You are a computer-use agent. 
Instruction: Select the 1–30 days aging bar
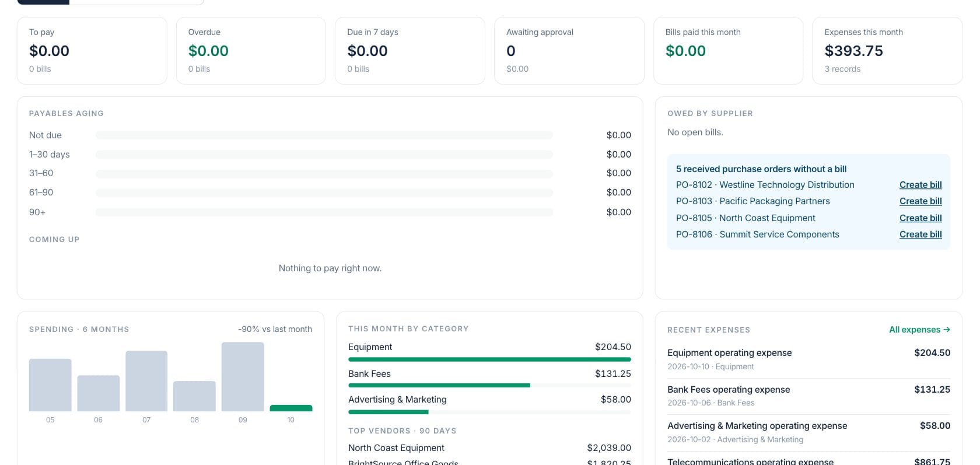point(324,154)
